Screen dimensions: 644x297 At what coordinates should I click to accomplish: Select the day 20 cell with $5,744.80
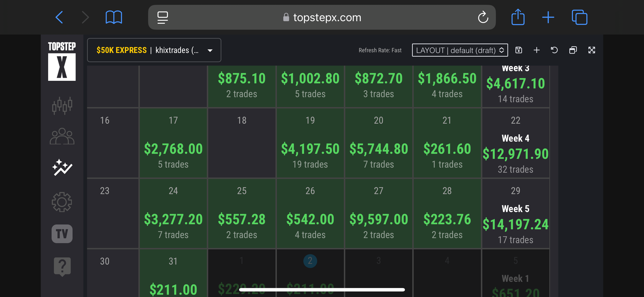click(378, 143)
